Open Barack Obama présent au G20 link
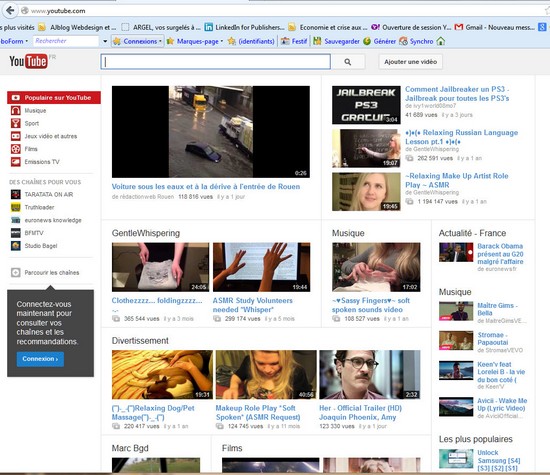 tap(500, 254)
